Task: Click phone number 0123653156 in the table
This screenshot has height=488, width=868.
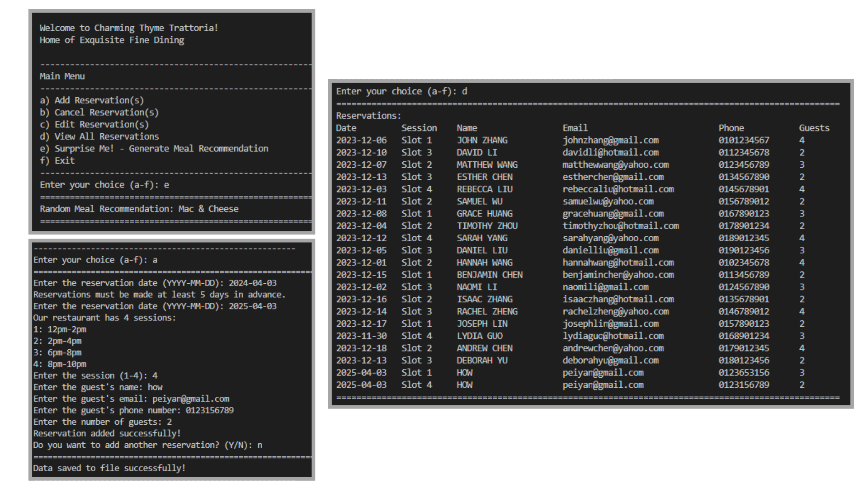Action: coord(744,373)
